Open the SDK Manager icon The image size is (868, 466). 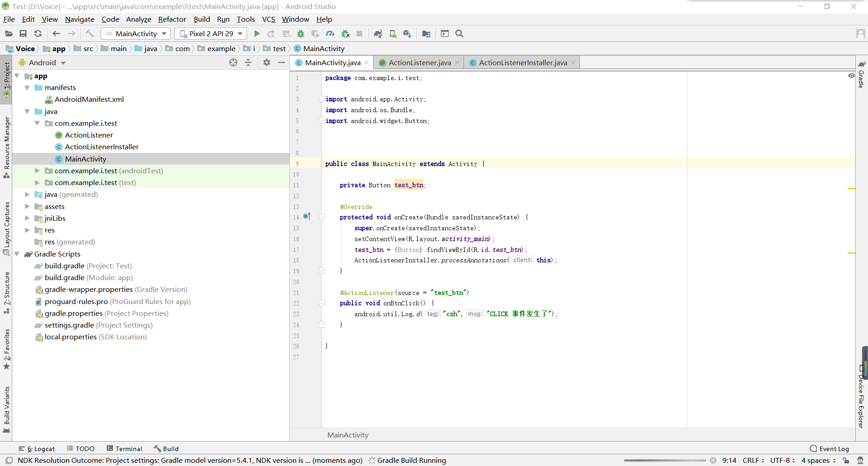(x=407, y=33)
